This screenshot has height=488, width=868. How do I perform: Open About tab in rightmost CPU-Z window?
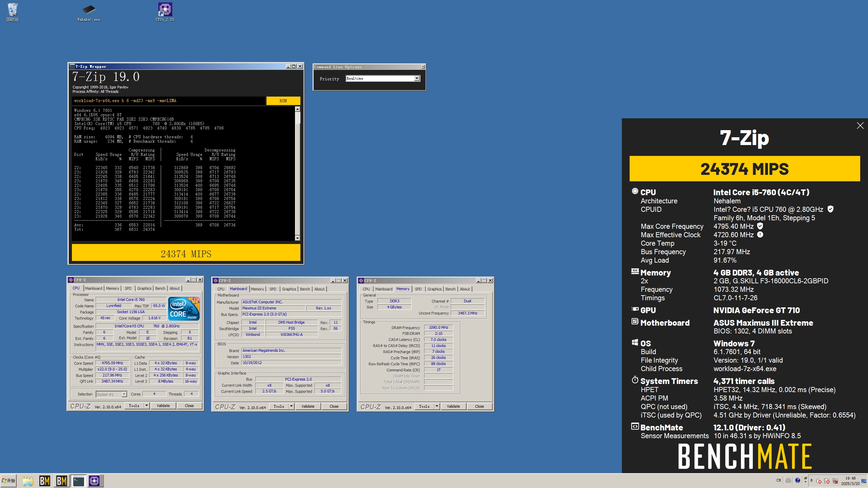pos(465,289)
